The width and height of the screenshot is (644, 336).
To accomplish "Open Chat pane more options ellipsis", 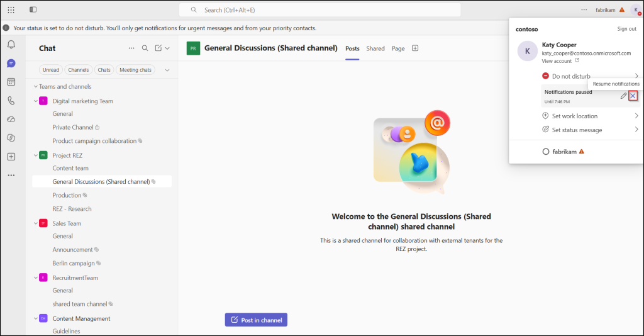I will coord(131,48).
